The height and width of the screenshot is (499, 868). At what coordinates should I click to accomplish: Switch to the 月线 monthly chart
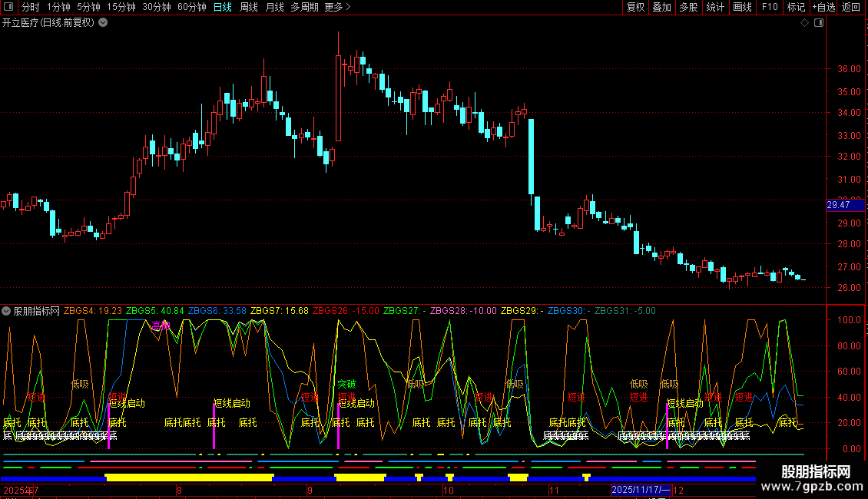(274, 7)
